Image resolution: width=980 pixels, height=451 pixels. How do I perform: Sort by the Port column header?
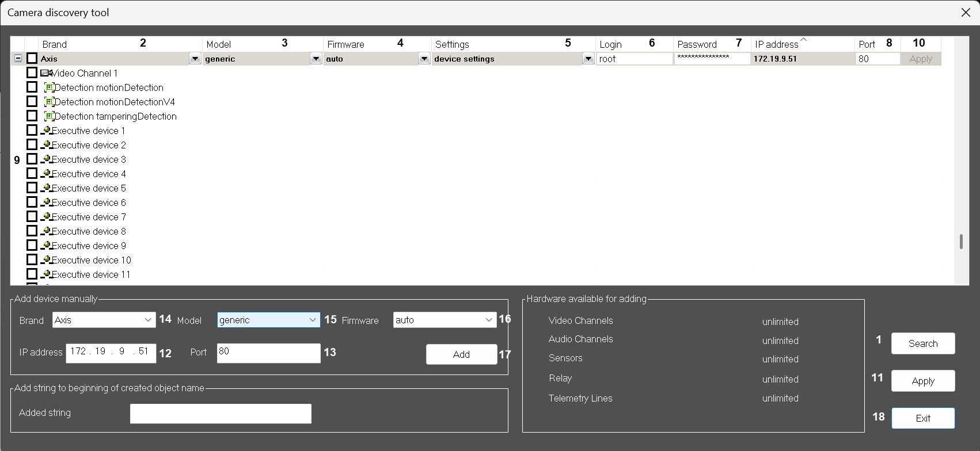[878, 44]
